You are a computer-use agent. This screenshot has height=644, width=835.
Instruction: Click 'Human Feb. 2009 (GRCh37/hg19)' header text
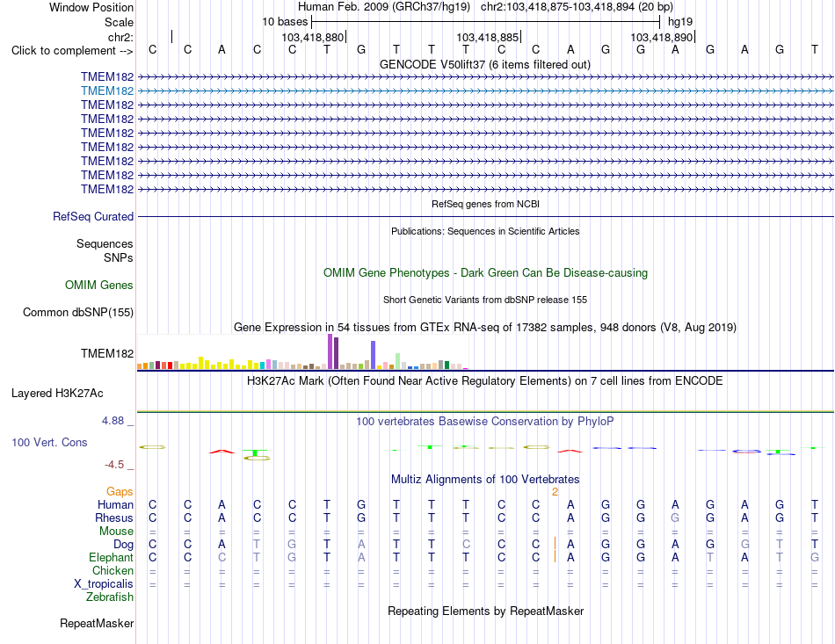coord(384,7)
